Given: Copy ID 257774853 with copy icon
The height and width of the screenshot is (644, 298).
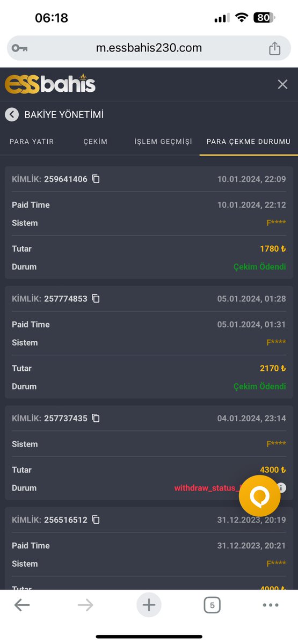Looking at the screenshot, I should [96, 299].
